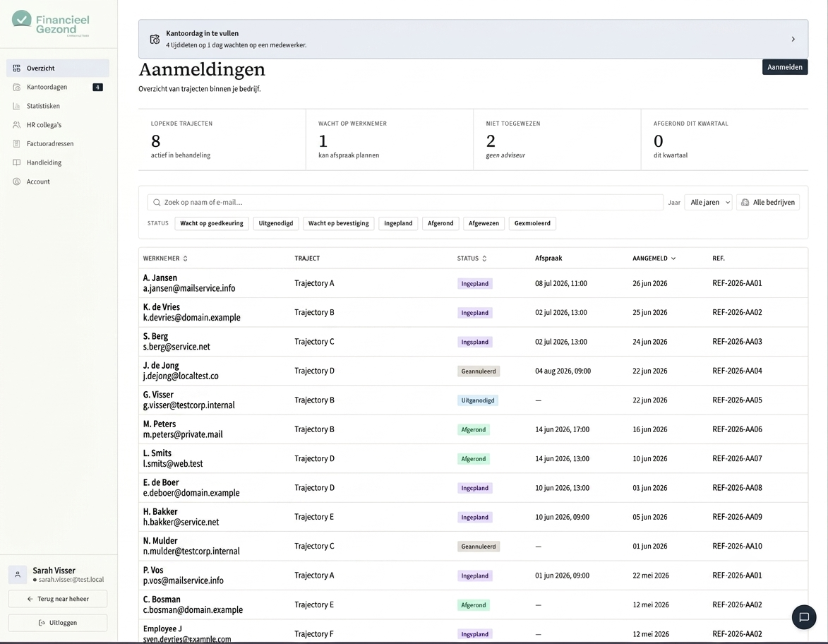Click 22 mei 2026 date for P. Vos
Screen dimensions: 828x644
pyautogui.click(x=651, y=576)
